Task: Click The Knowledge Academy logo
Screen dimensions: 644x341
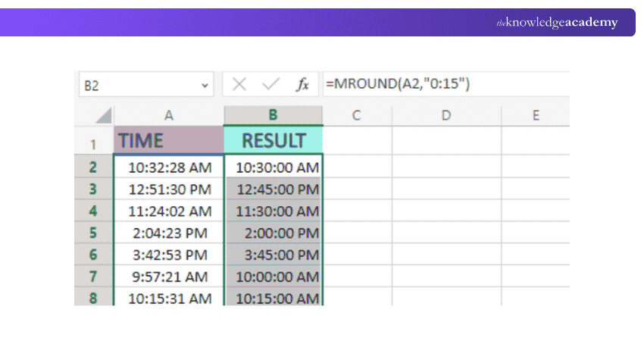Action: 557,22
